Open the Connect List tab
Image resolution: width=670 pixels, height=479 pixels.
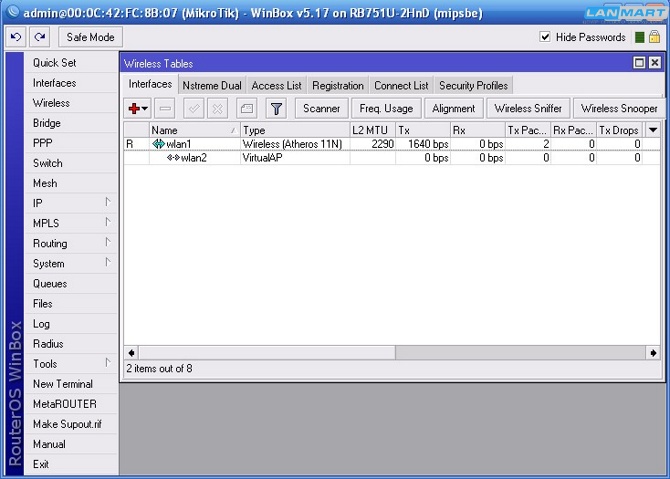(x=401, y=85)
